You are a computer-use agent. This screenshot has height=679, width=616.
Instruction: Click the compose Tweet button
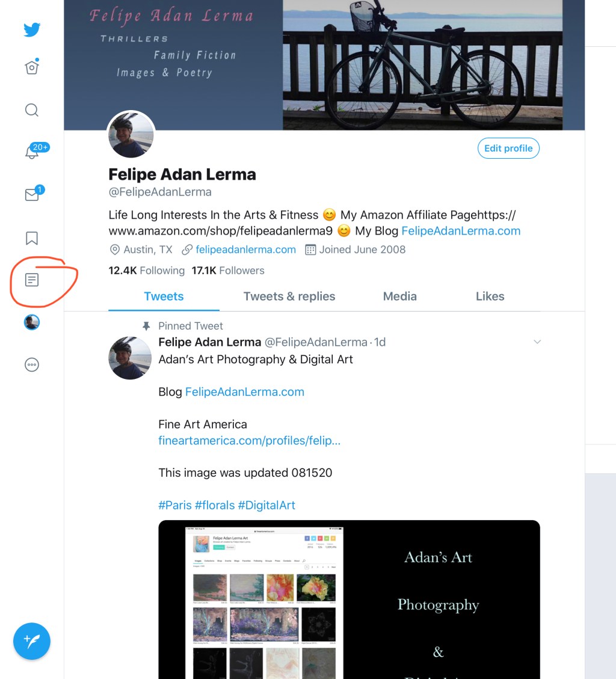click(32, 641)
